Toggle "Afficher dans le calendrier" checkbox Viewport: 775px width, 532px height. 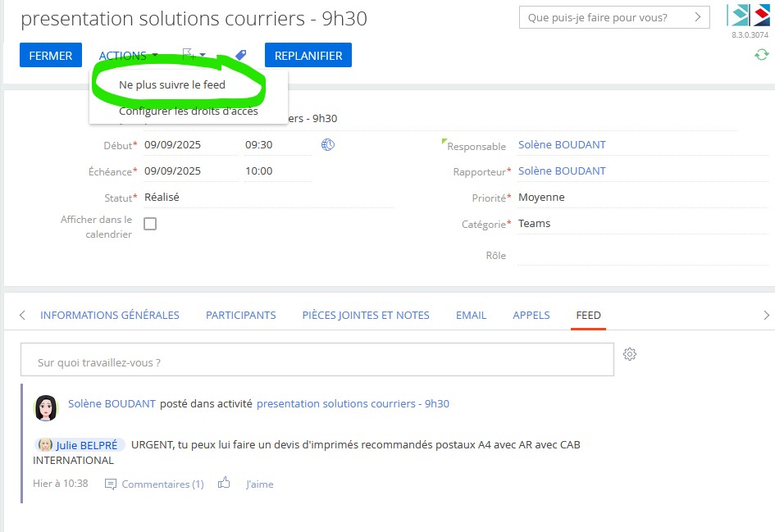tap(150, 224)
